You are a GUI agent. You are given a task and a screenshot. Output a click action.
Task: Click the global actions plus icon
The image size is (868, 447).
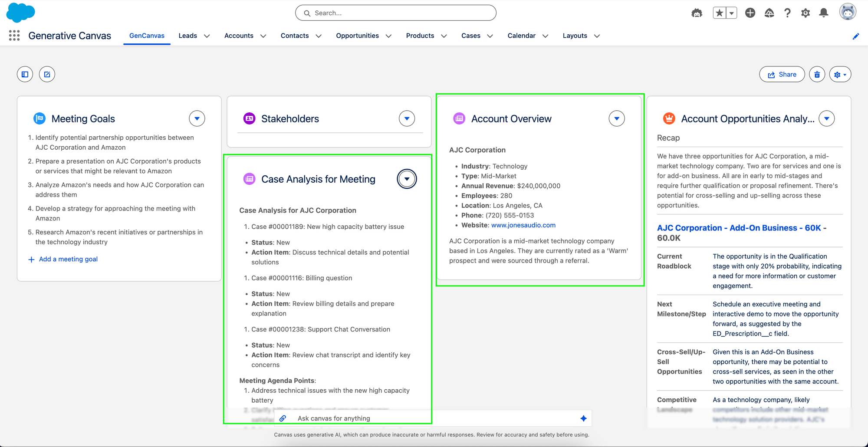pyautogui.click(x=750, y=13)
